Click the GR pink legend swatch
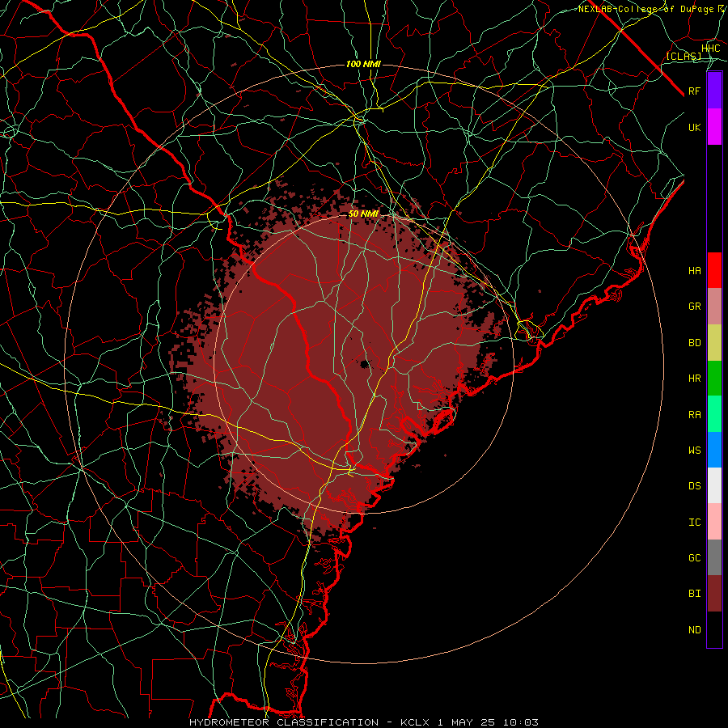728x728 pixels. [714, 307]
